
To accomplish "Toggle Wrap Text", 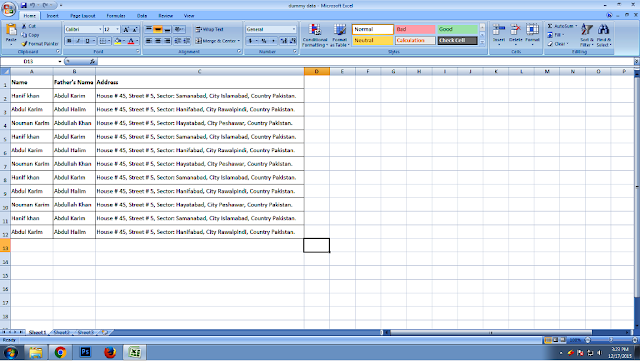I will tap(209, 29).
